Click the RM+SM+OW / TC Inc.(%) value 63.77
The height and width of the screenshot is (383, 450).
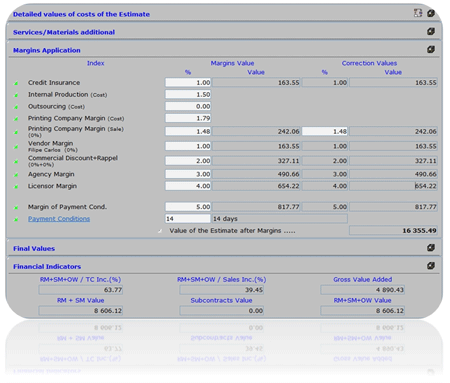point(81,290)
